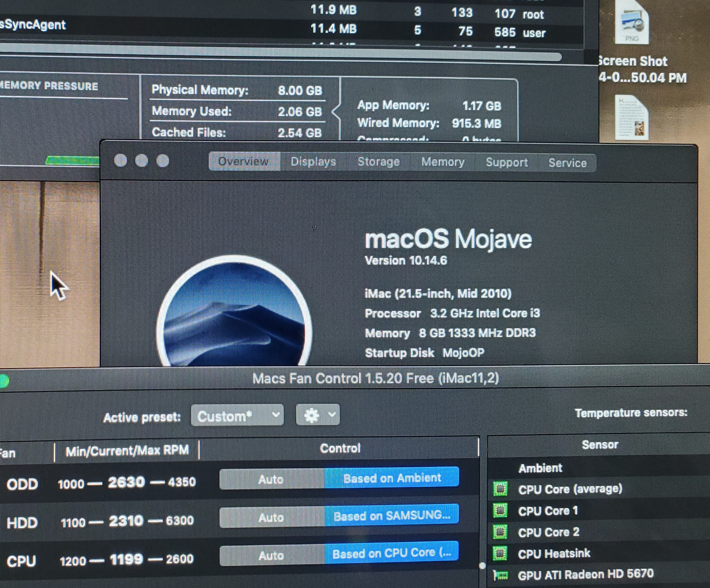
Task: Minimize the About This Mac window
Action: (x=142, y=161)
